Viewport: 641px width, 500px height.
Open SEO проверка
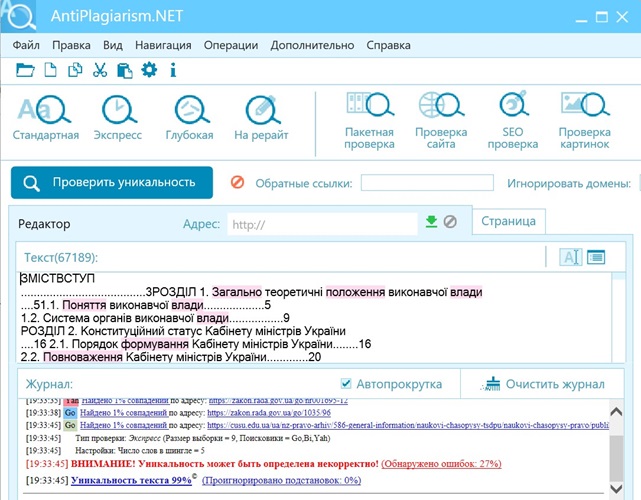pyautogui.click(x=513, y=121)
